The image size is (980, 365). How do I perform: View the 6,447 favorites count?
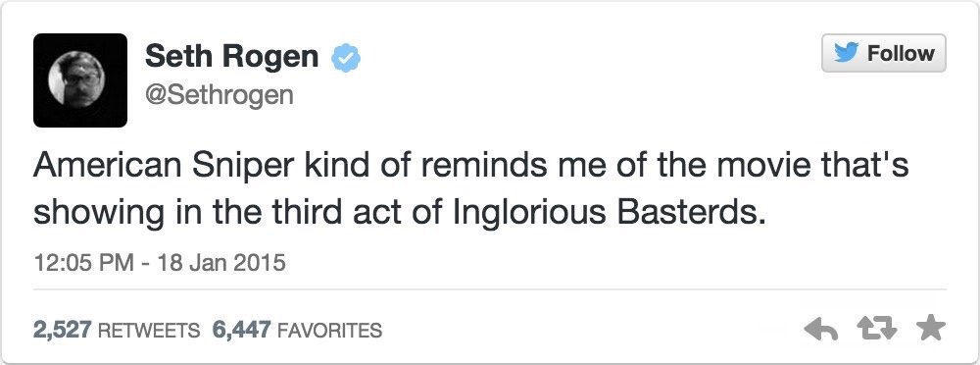coord(242,329)
